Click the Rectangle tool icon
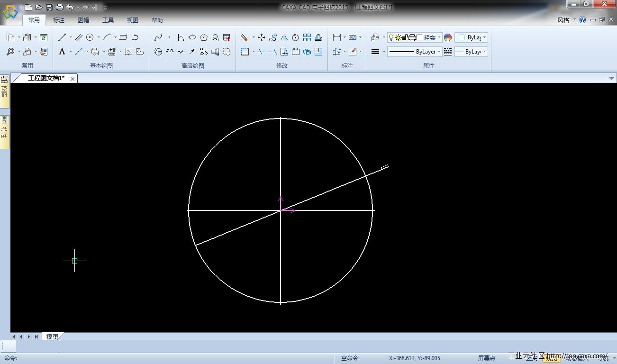 click(123, 37)
